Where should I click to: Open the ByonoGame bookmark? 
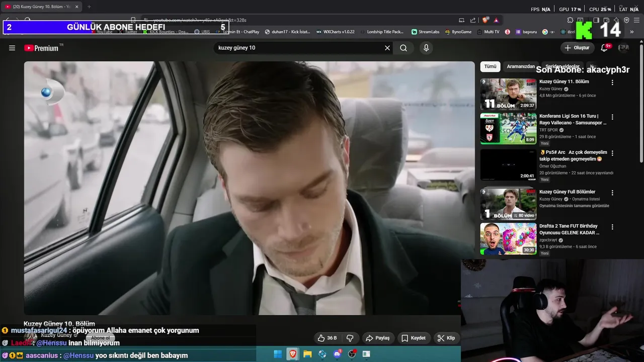tap(458, 32)
